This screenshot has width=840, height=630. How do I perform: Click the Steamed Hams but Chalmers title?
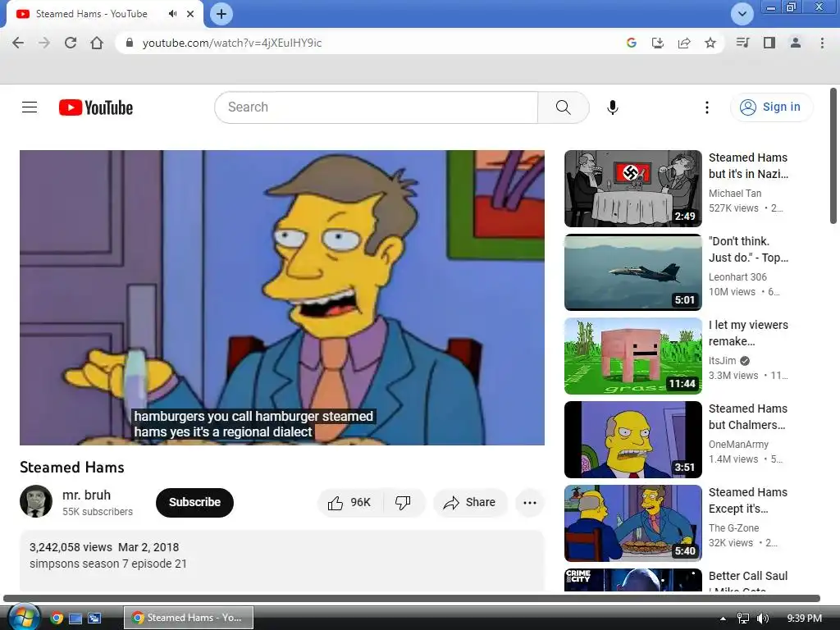[x=748, y=417]
